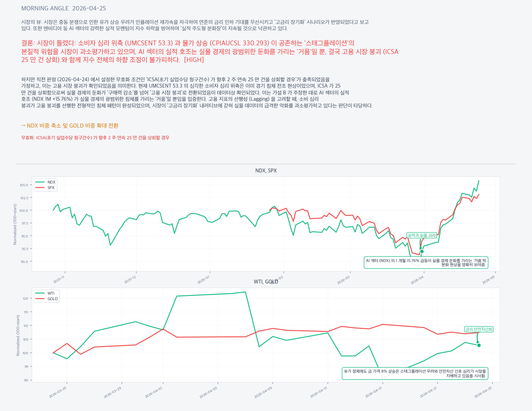
Task: Click the '금의 안전자산화' annotation label
Action: point(479,329)
